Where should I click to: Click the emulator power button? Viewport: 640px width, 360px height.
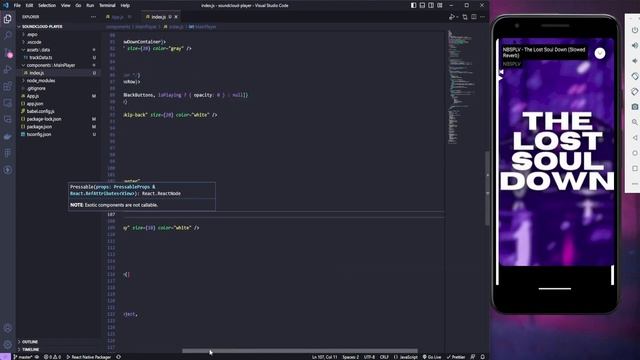(634, 30)
